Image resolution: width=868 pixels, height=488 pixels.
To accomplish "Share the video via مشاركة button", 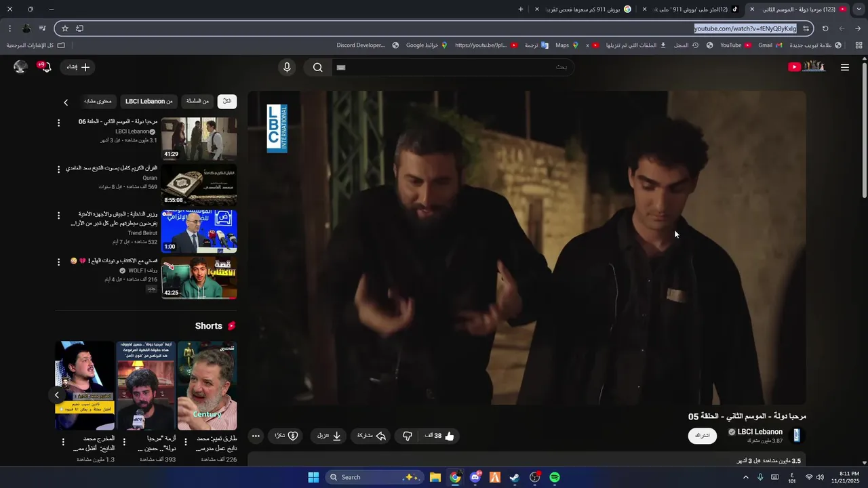I will point(372,436).
